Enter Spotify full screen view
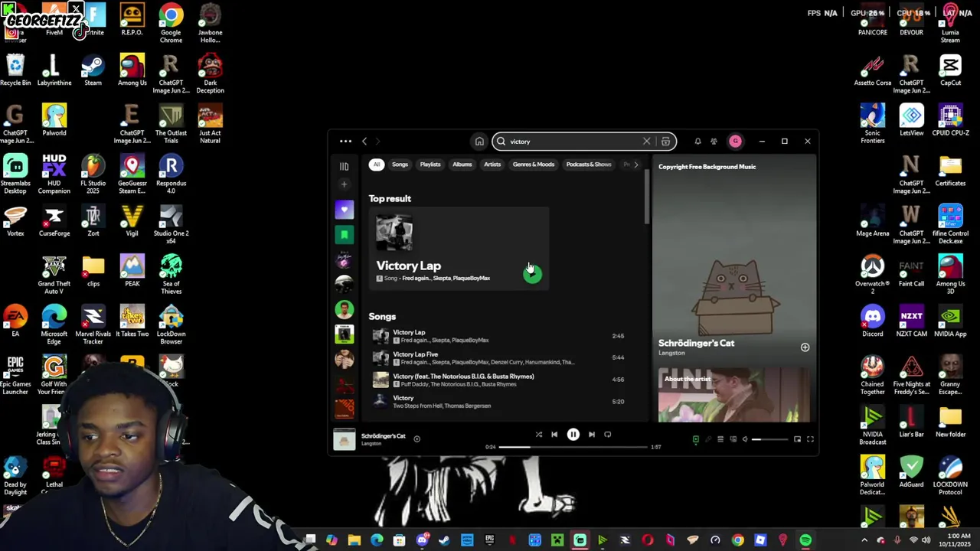980x551 pixels. [810, 439]
